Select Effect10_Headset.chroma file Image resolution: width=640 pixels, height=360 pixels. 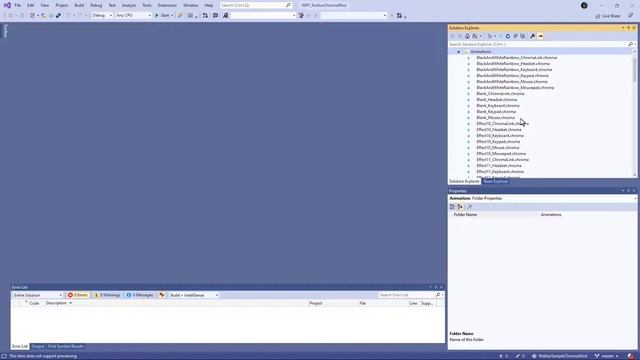(498, 130)
